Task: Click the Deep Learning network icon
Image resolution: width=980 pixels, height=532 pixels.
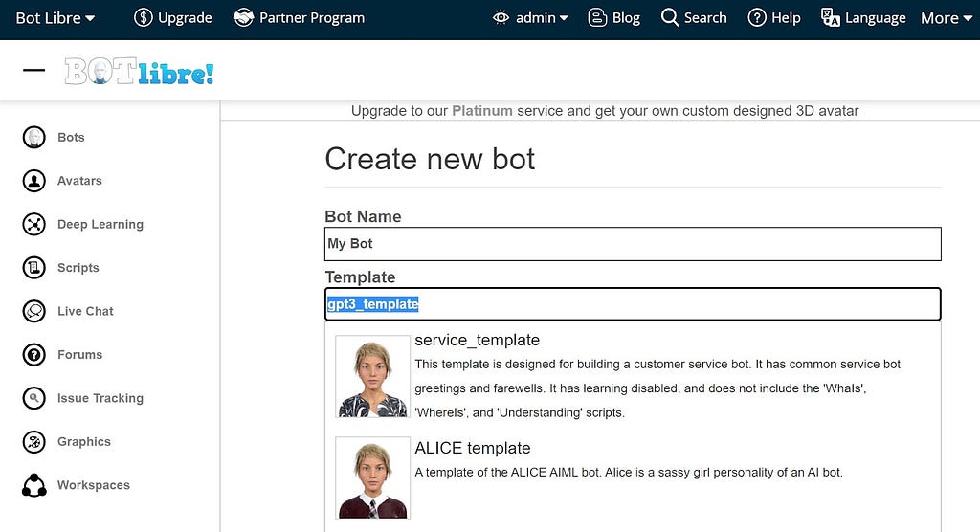Action: pos(33,224)
